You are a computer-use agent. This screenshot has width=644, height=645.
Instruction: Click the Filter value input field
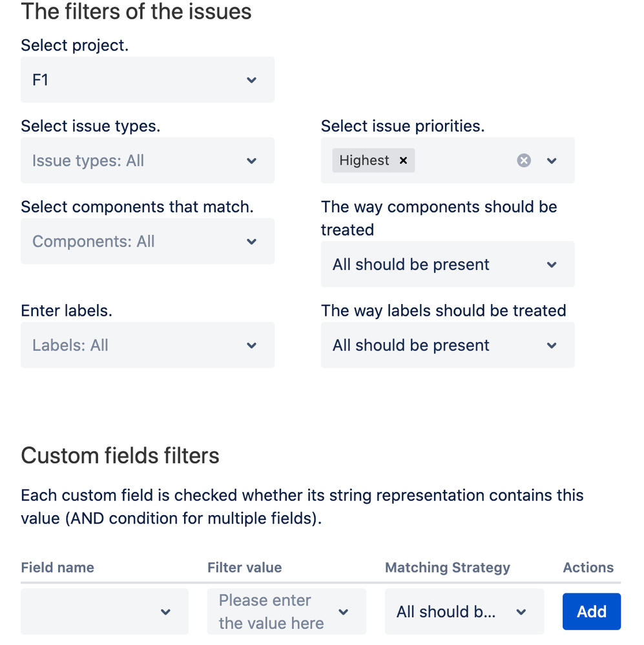[x=271, y=611]
